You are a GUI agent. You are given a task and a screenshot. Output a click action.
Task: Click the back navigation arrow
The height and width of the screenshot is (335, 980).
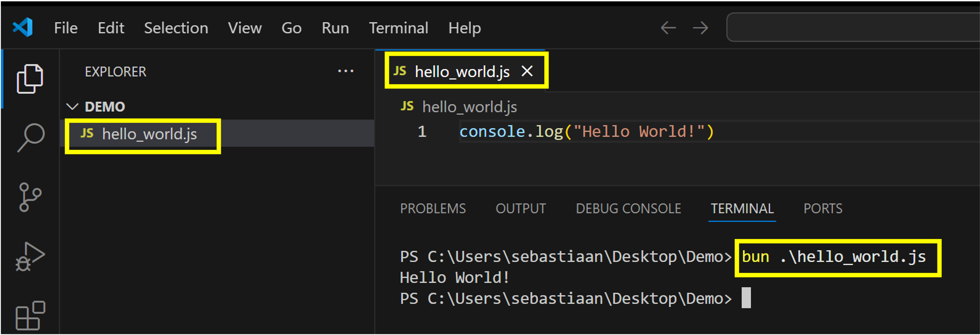click(668, 27)
